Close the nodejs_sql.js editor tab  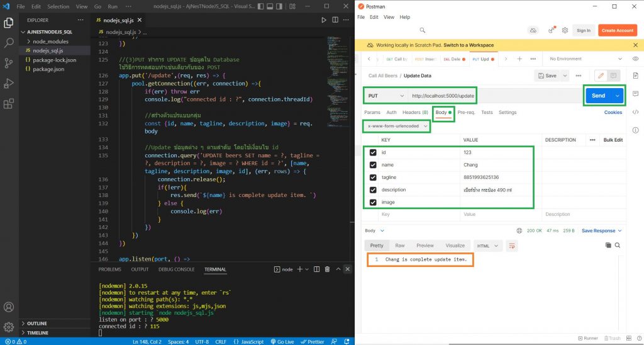[140, 20]
